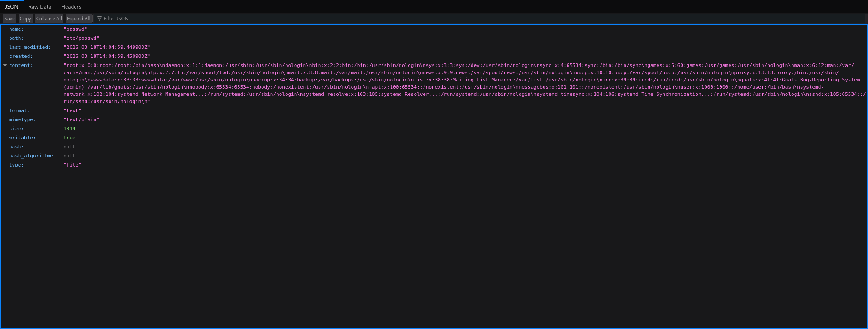
Task: Select the size value 1314
Action: tap(69, 129)
